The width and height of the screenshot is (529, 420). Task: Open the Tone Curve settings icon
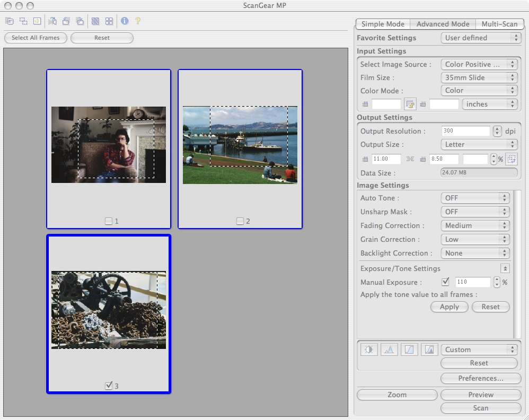coord(409,349)
